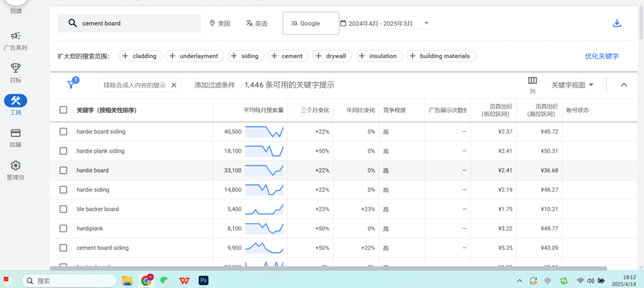
Task: Tick checkbox for hardie board siding
Action: click(x=63, y=132)
